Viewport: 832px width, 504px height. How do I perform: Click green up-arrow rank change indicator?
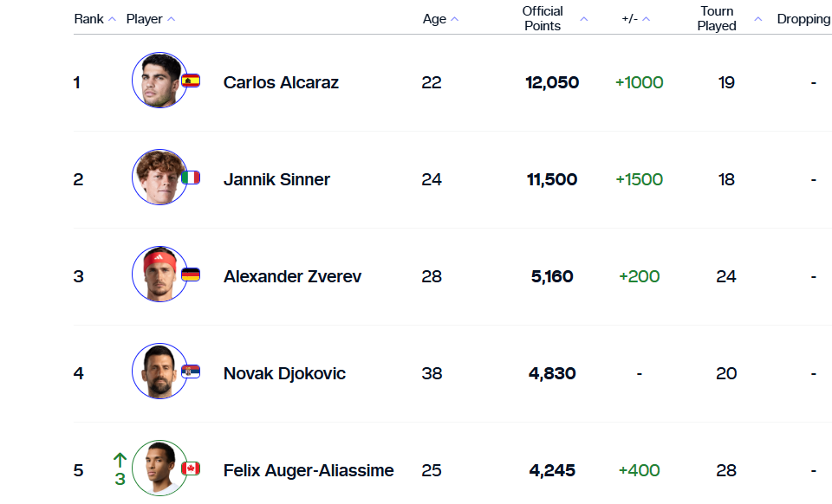point(120,460)
